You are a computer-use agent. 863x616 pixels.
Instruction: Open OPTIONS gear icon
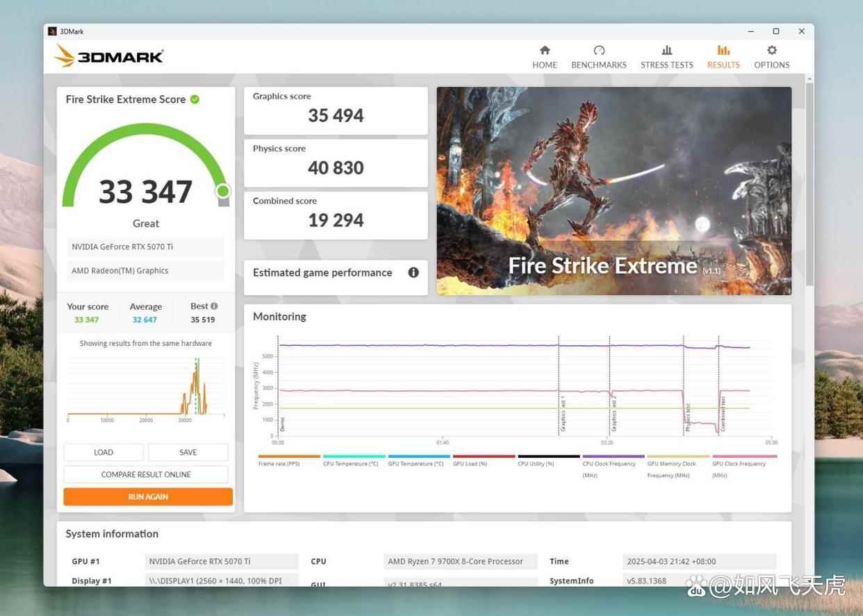(771, 51)
